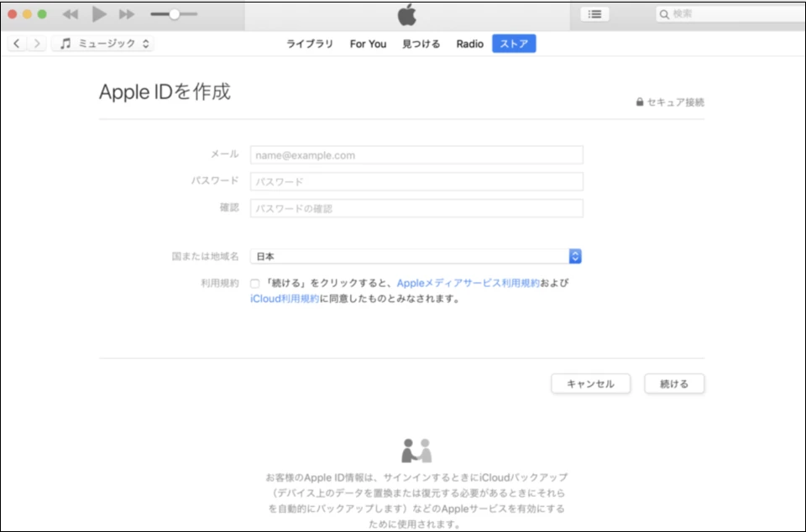
Task: Go back with the left chevron
Action: pyautogui.click(x=17, y=44)
